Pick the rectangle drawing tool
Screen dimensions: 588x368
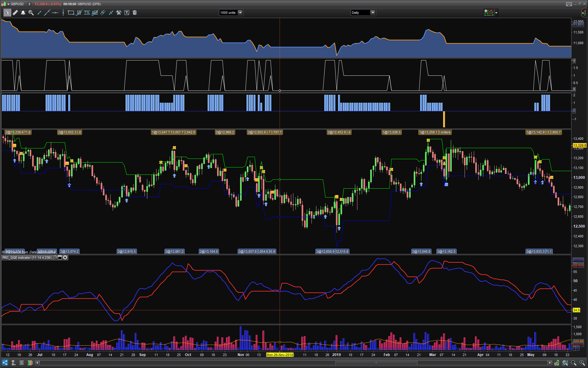[71, 13]
